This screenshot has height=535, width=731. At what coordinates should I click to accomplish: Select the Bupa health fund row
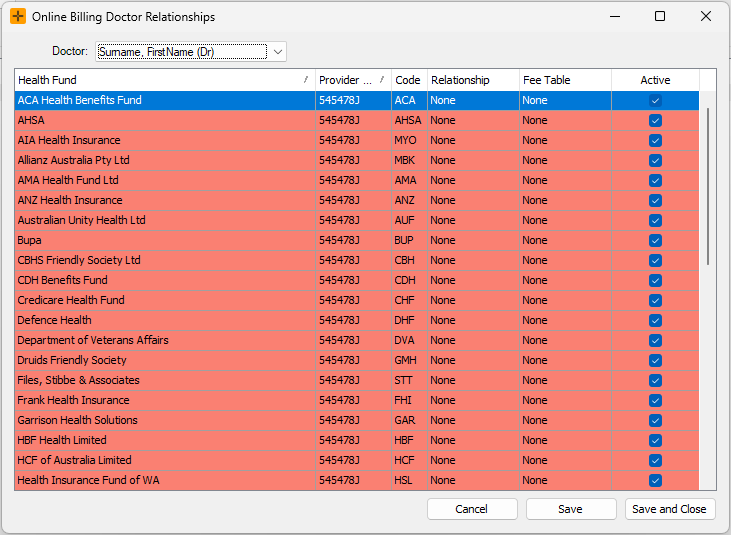coord(357,240)
